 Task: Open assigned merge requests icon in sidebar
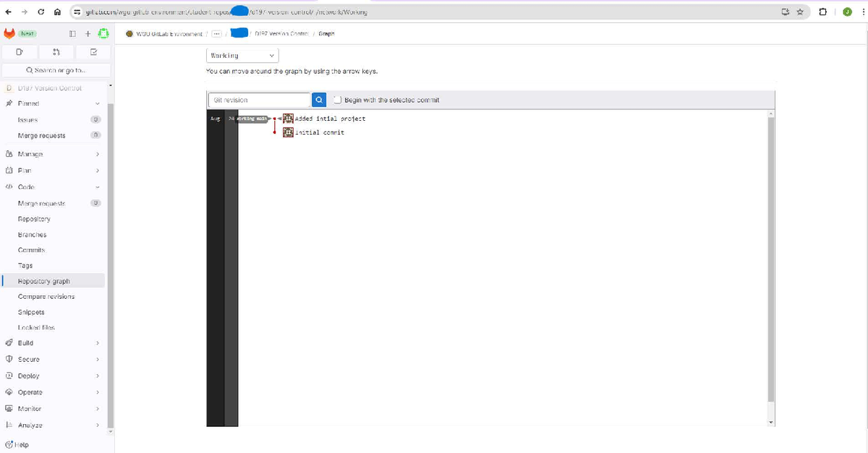(56, 52)
